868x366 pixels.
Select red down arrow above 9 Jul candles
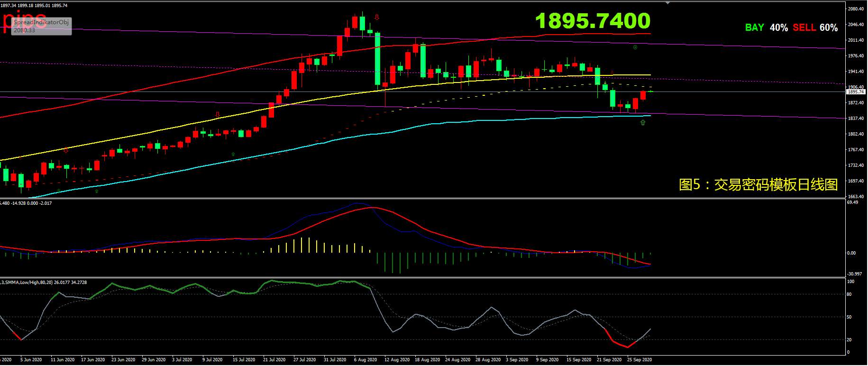[217, 114]
